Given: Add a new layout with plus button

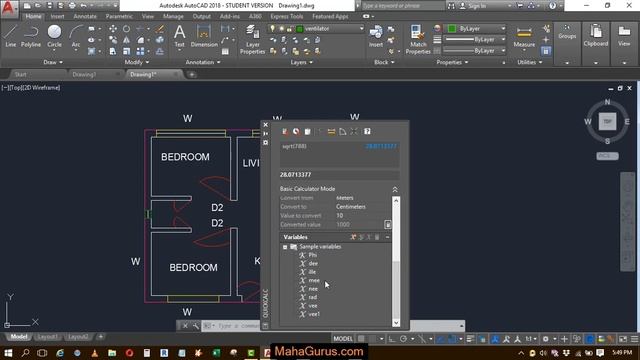Looking at the screenshot, I should point(100,337).
